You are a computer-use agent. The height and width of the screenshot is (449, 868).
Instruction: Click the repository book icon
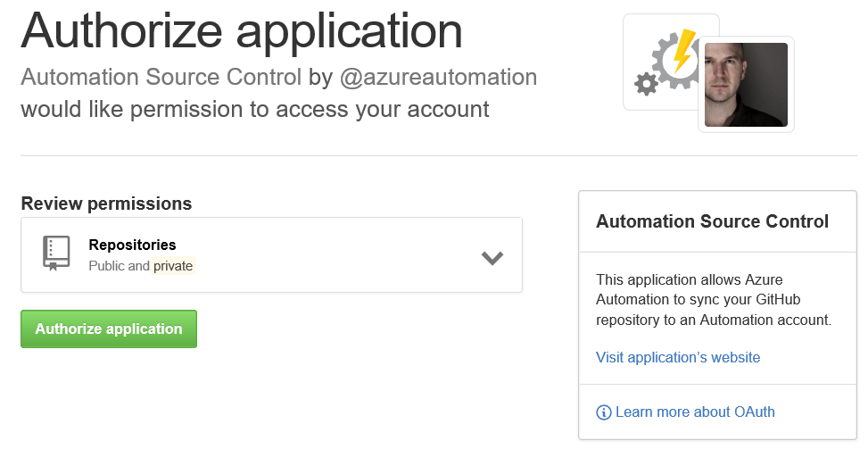[56, 254]
